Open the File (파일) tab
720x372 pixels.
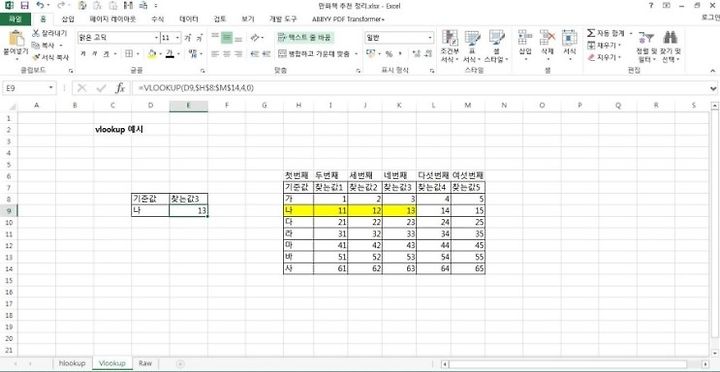point(15,19)
